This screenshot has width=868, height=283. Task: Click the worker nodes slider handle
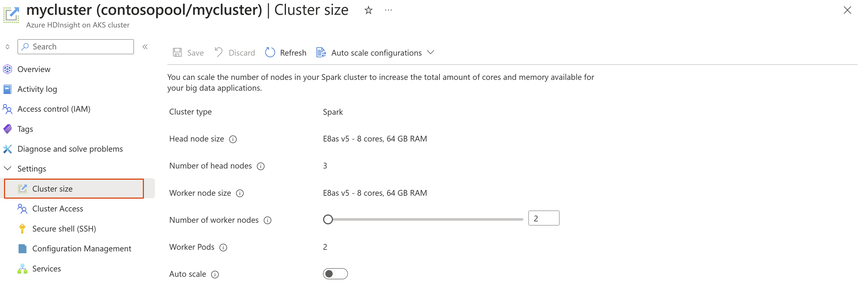[x=328, y=220]
